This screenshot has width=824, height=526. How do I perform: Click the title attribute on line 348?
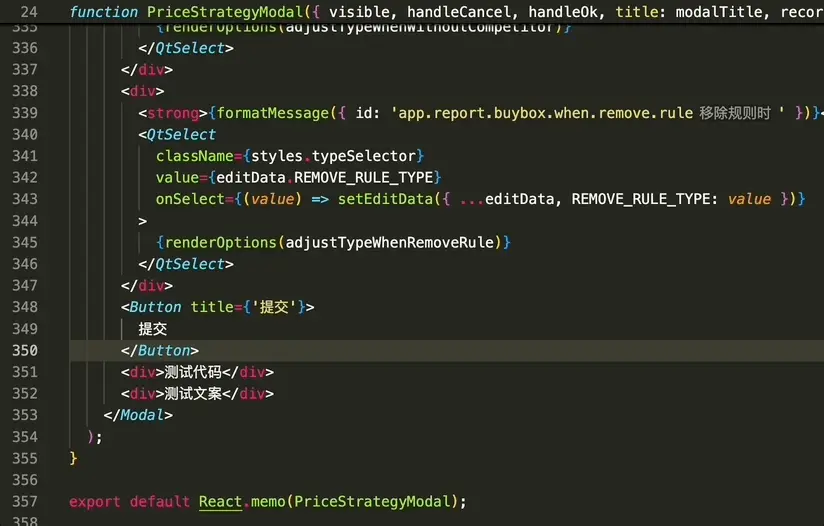pyautogui.click(x=212, y=307)
